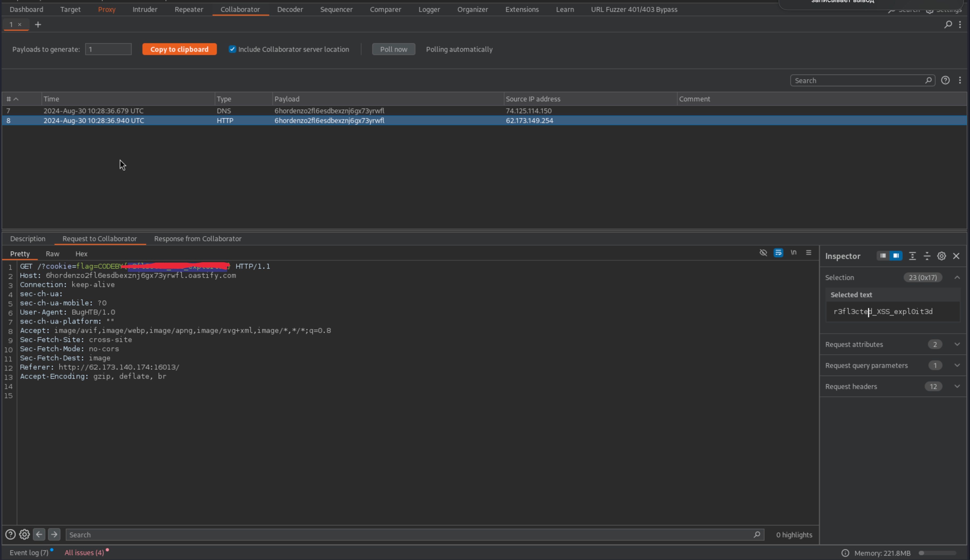Open the request editor hamburger menu
This screenshot has height=560, width=970.
click(x=808, y=253)
